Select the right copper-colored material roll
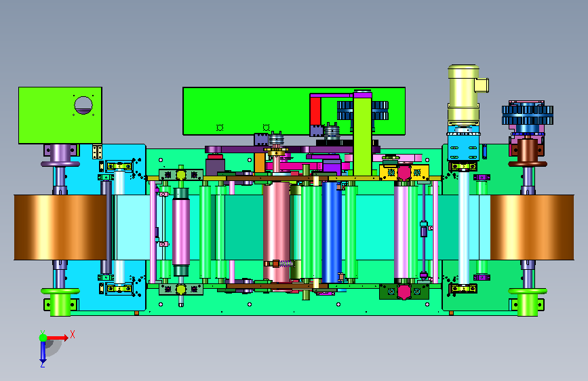This screenshot has height=381, width=588. pos(532,227)
